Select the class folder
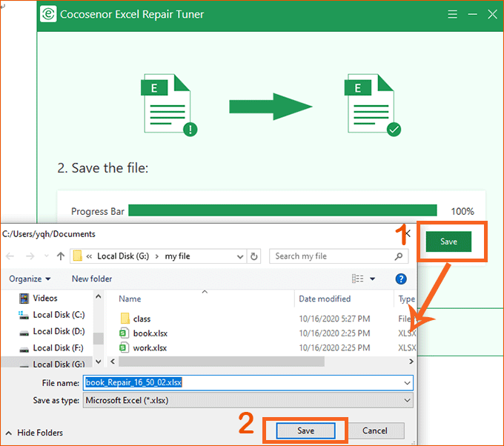 click(142, 319)
